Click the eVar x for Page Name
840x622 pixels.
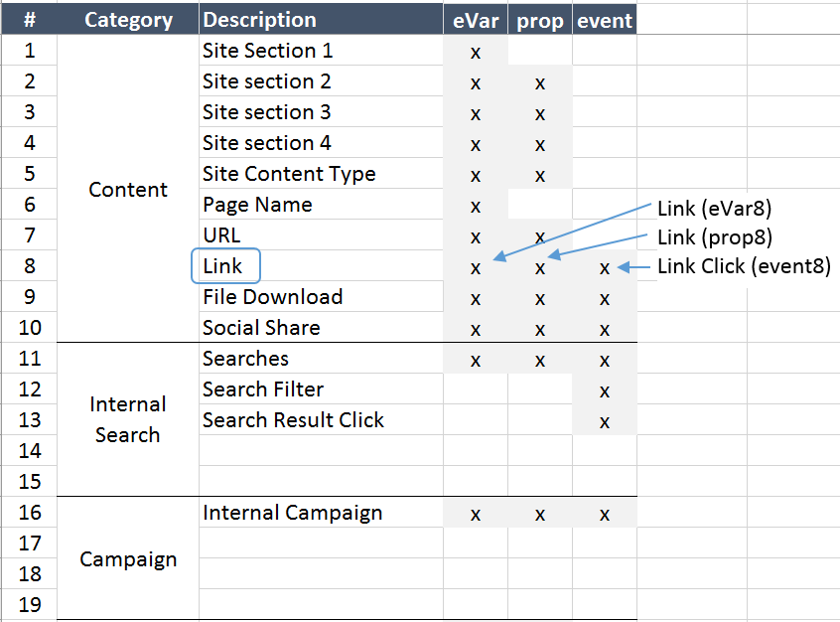(476, 207)
